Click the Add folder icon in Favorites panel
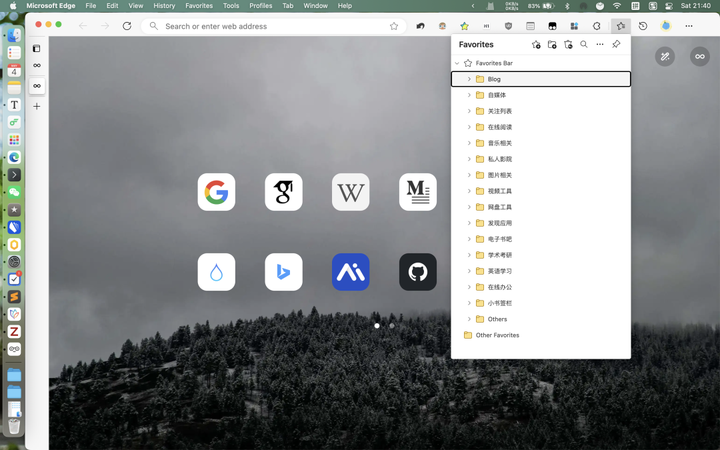Screen dimensions: 720x450 552,45
